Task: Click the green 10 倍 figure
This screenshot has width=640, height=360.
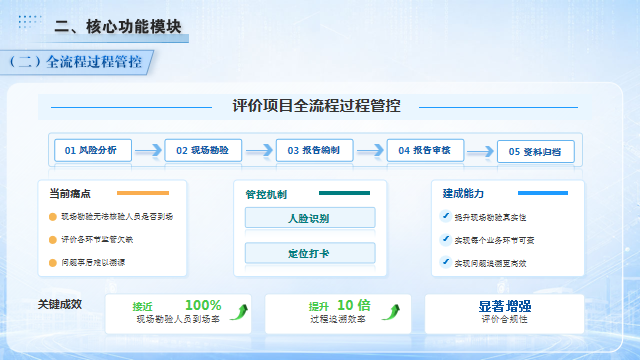Action: click(354, 305)
